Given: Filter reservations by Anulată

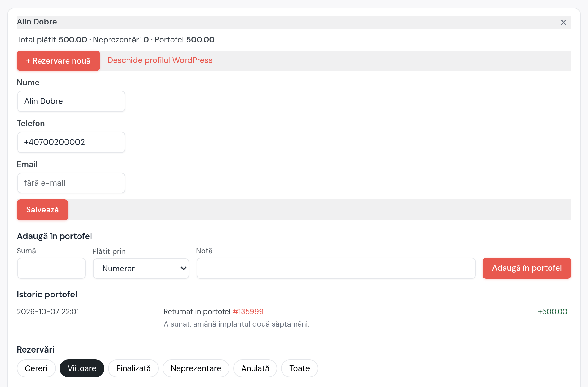Looking at the screenshot, I should point(255,368).
